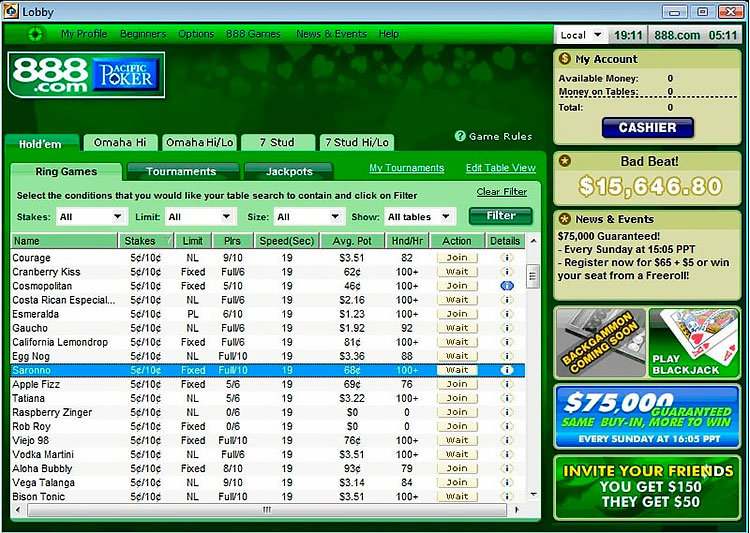Click the horizontal scrollbar thumb below table list
The image size is (750, 533).
click(267, 510)
